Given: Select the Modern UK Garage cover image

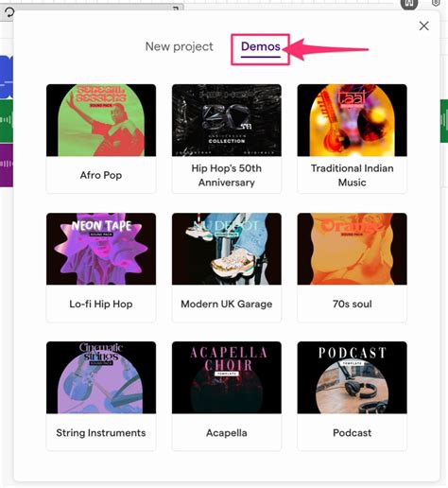Looking at the screenshot, I should pyautogui.click(x=227, y=249).
